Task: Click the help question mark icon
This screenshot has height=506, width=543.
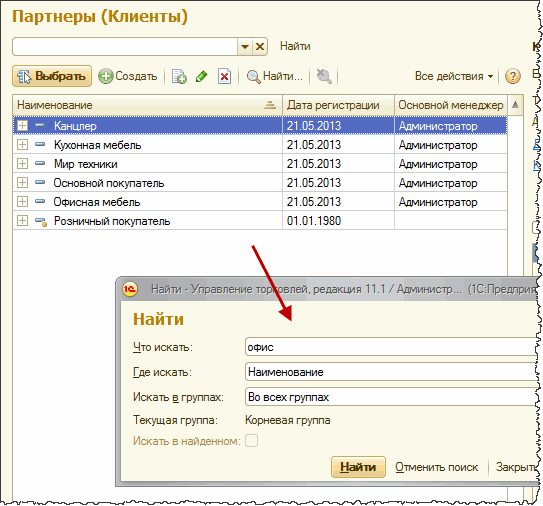Action: [x=513, y=76]
